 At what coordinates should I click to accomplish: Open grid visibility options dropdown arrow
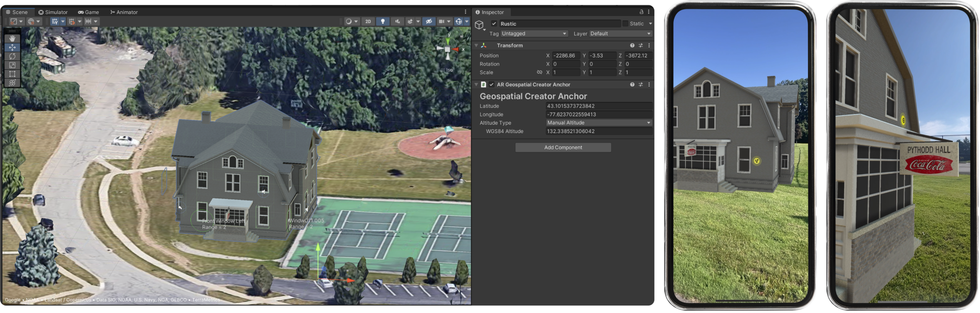click(x=63, y=21)
